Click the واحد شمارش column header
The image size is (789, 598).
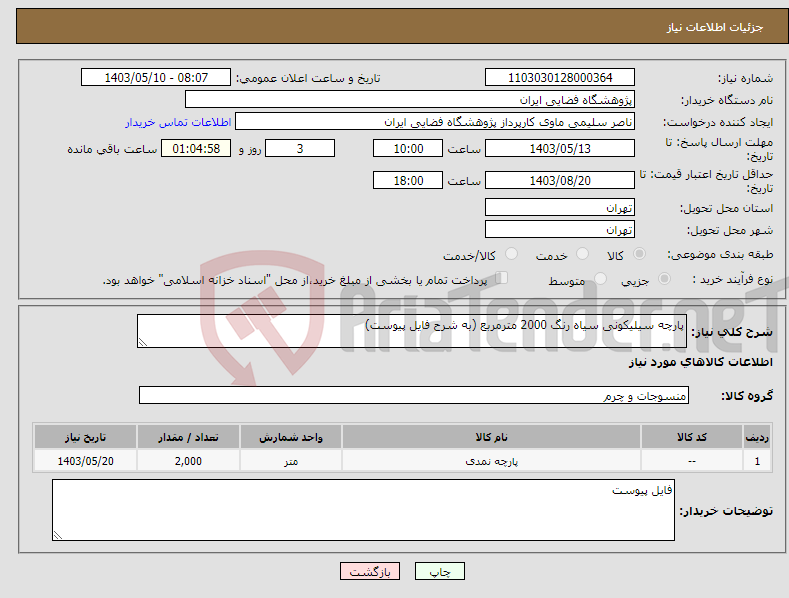[291, 437]
